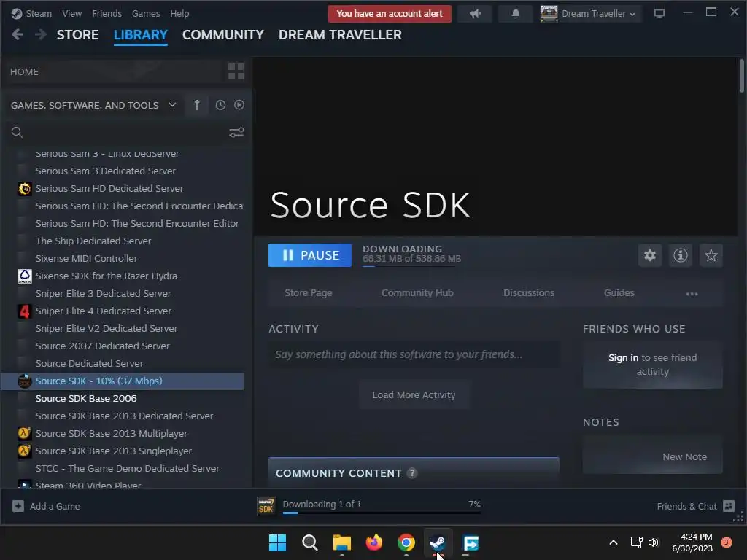This screenshot has height=560, width=747.
Task: Switch to the STORE tab
Action: click(77, 35)
